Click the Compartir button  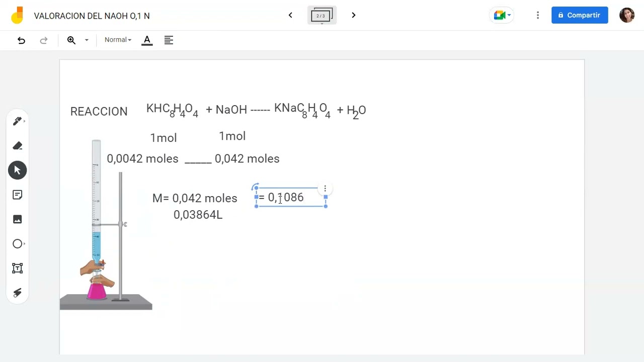[x=580, y=15]
